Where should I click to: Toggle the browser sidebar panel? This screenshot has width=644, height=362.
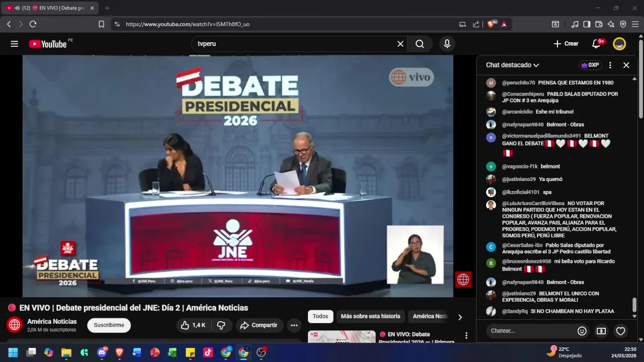[x=587, y=24]
